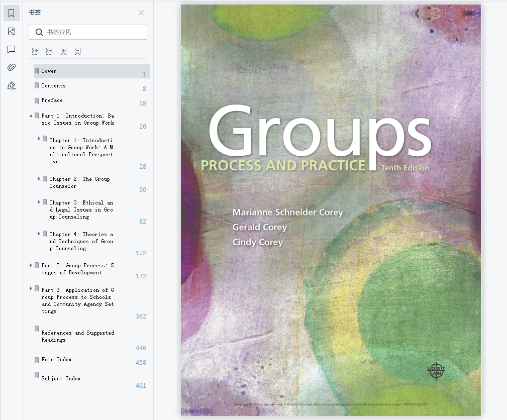
Task: Open Chapter 3 Ethical and Legal Issues
Action: (81, 209)
